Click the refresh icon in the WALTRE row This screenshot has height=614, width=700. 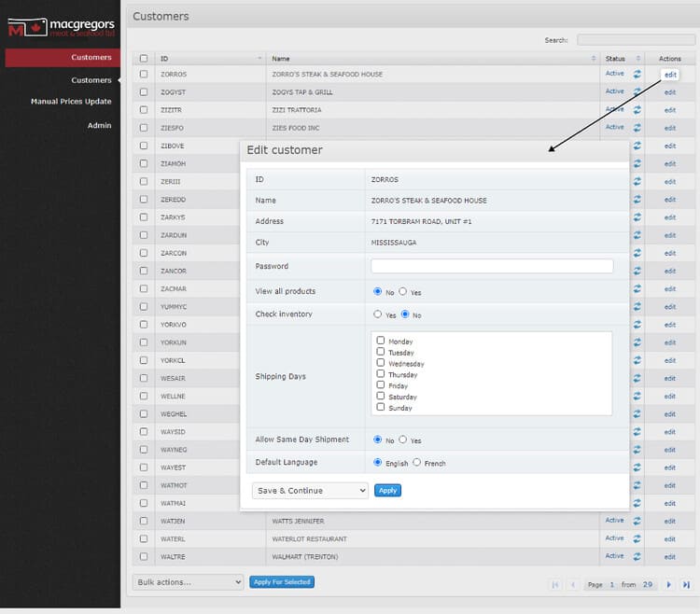(x=637, y=556)
